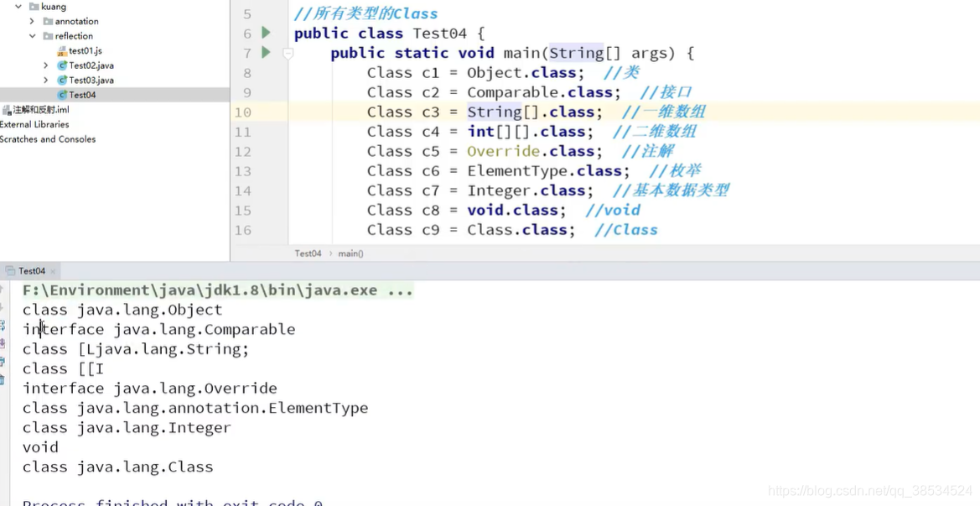Click console line 'class java.lang.annotation.ElementType'
Screen dimensions: 980x506
tap(195, 409)
